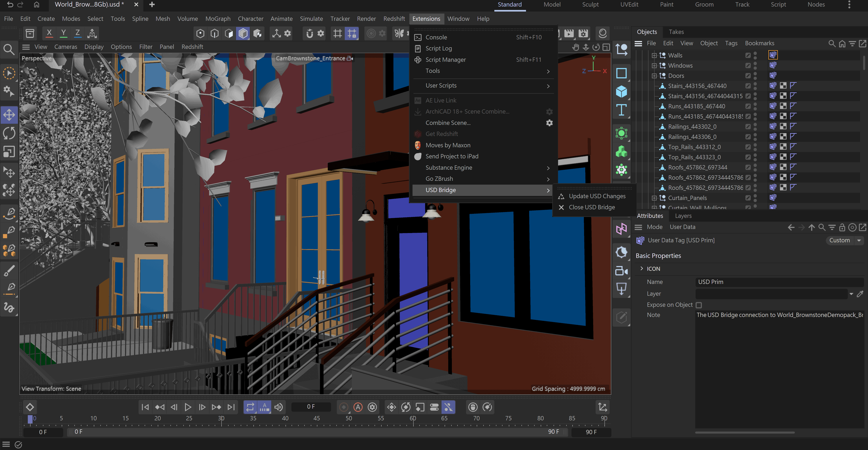This screenshot has height=450, width=868.
Task: Click Update USD Changes menu entry
Action: [x=597, y=196]
